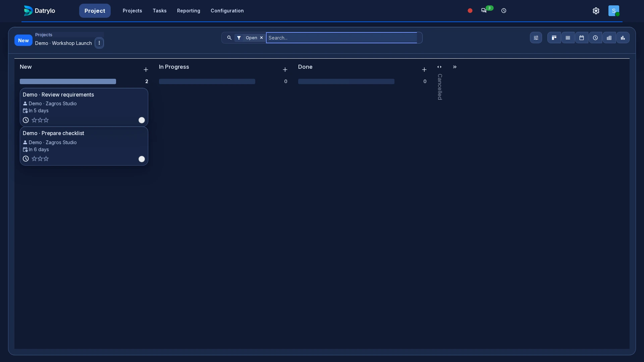Switch to Calendar view
This screenshot has width=644, height=362.
[582, 38]
